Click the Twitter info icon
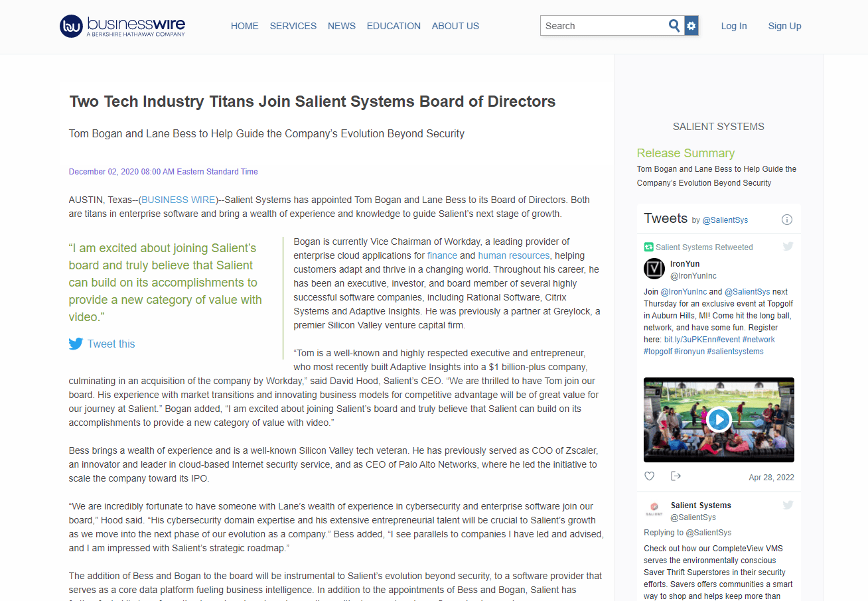Image resolution: width=868 pixels, height=601 pixels. 787,220
